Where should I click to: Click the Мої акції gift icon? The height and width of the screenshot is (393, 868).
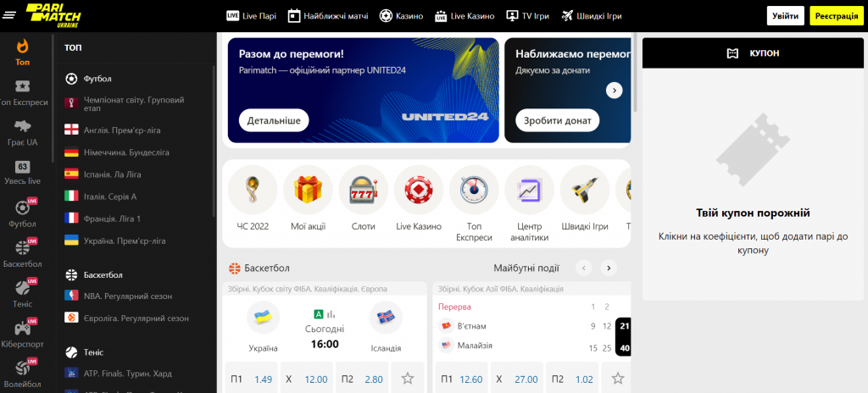[x=308, y=191]
